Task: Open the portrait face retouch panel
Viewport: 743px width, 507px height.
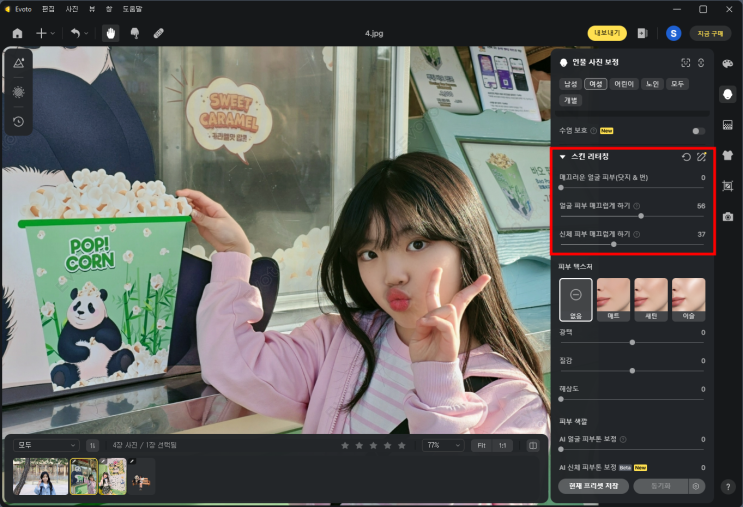Action: pos(728,94)
